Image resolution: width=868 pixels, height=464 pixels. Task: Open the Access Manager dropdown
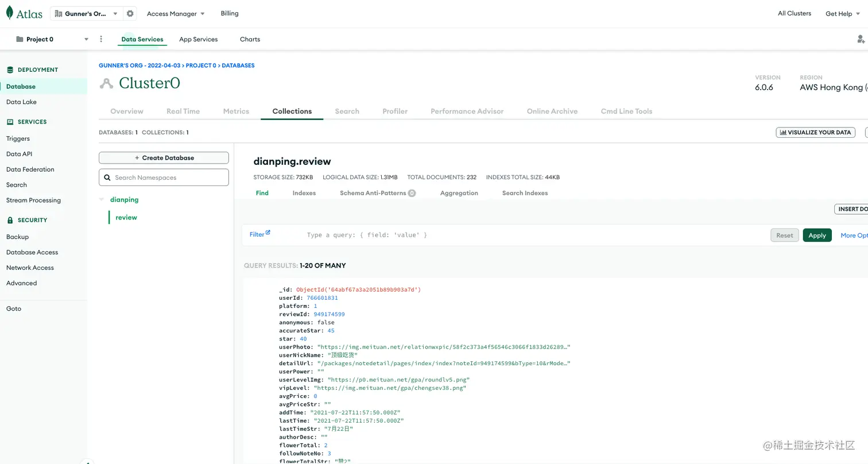(x=176, y=13)
